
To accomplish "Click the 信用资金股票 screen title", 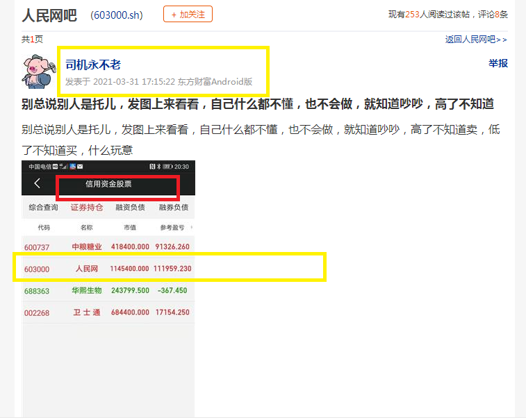I will [x=108, y=184].
